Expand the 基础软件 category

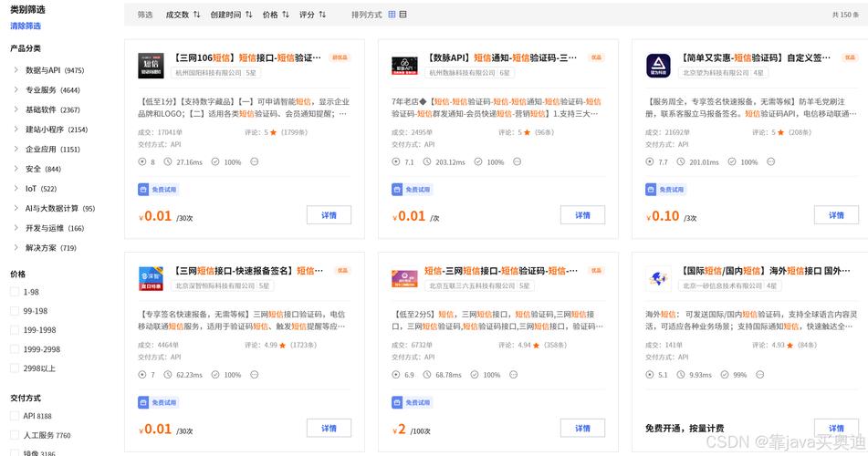[16, 109]
